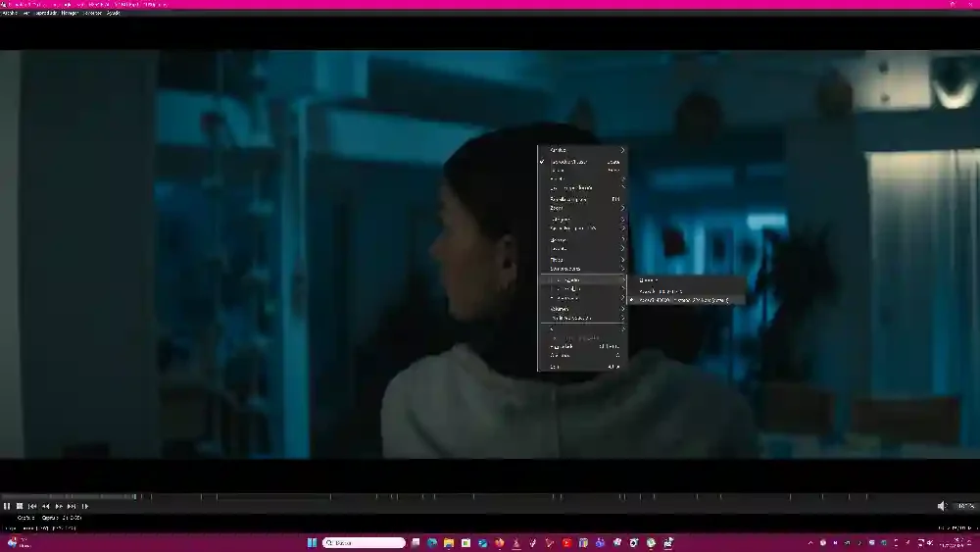Stop playback using the stop button
980x552 pixels.
[x=20, y=506]
